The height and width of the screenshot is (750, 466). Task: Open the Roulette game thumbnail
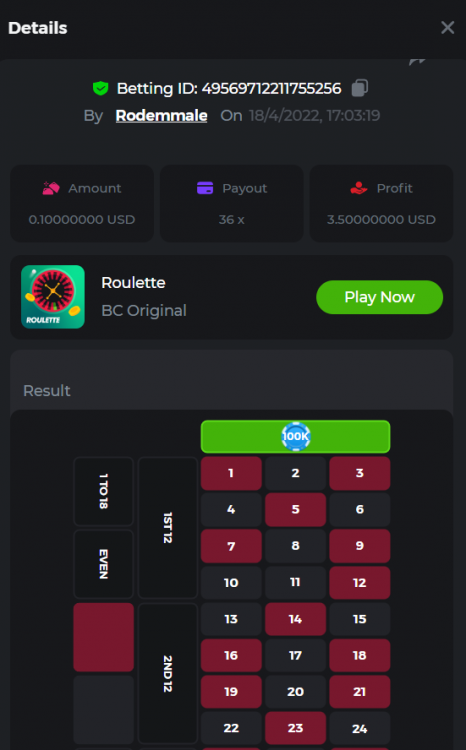coord(53,297)
